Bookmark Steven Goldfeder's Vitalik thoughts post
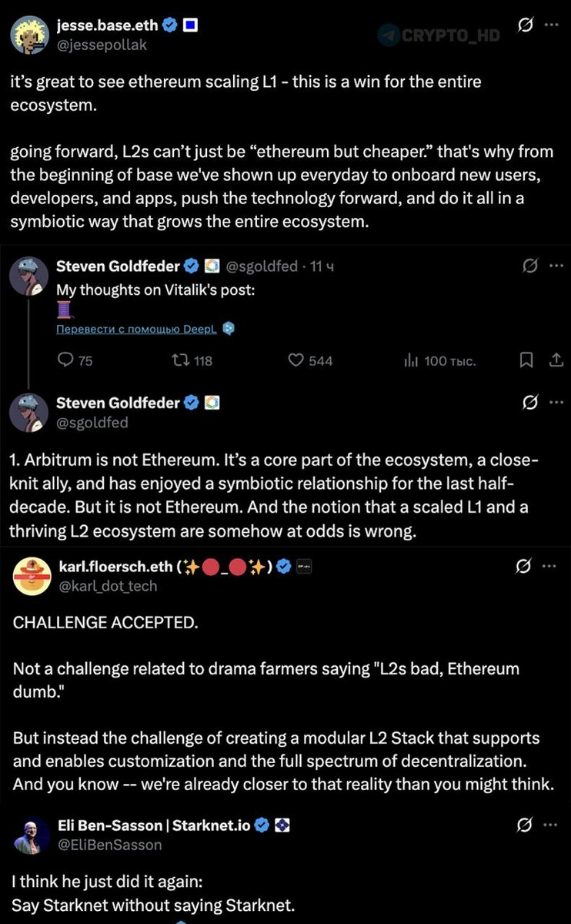The width and height of the screenshot is (571, 924). tap(526, 360)
